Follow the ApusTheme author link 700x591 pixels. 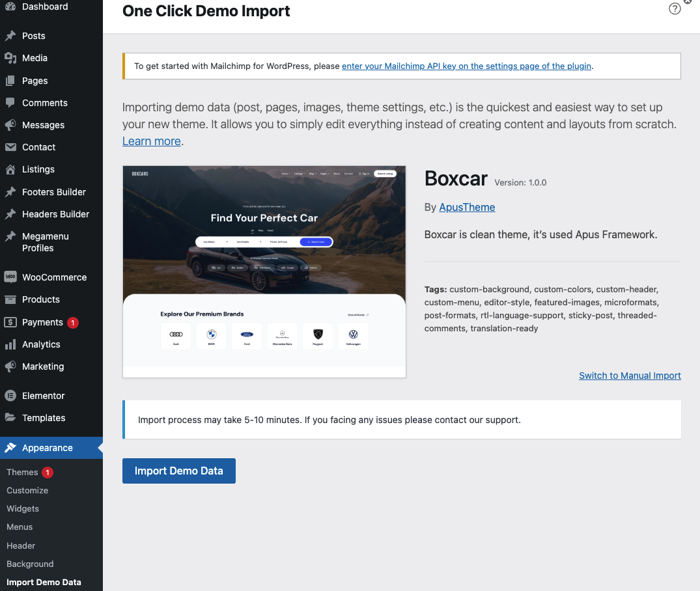[x=467, y=207]
